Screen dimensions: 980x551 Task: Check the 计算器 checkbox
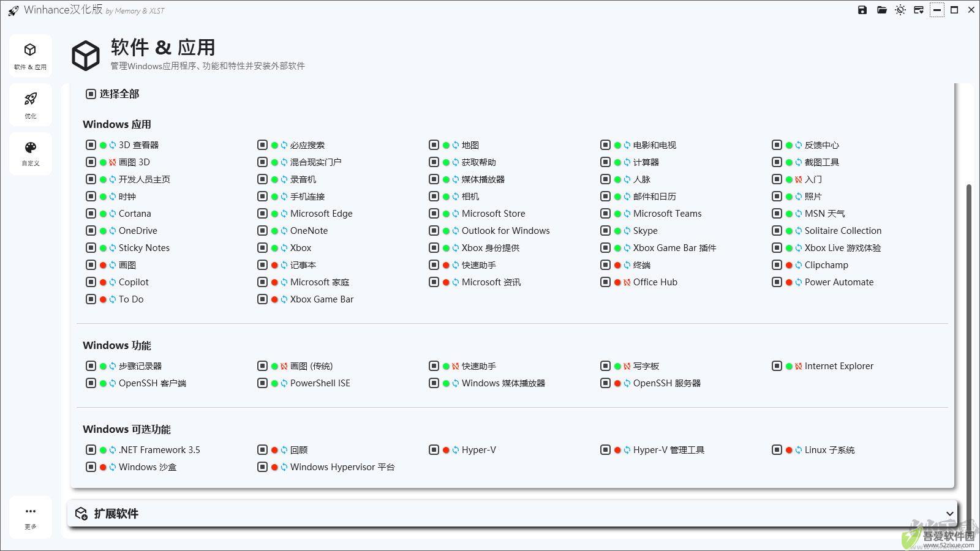(x=605, y=162)
